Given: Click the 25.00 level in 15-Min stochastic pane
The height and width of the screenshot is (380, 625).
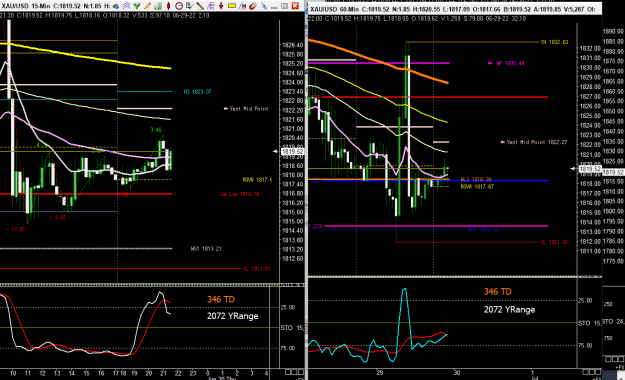Looking at the screenshot, I should 288,307.
